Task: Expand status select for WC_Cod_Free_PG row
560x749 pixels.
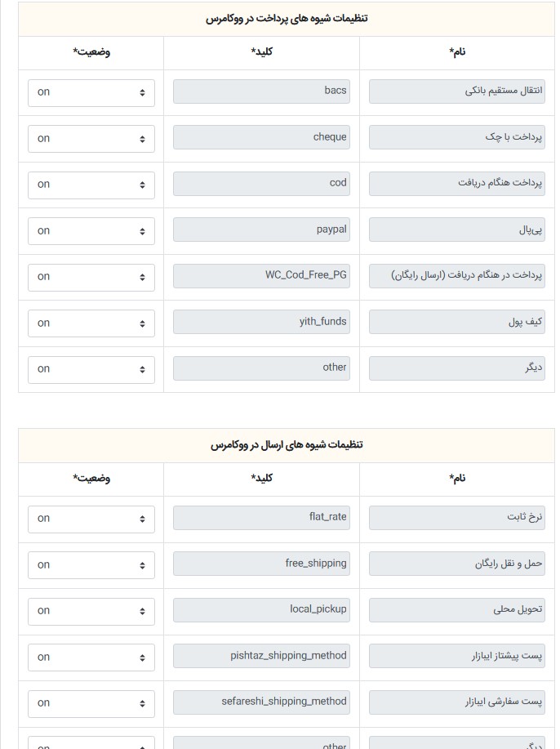Action: [91, 277]
